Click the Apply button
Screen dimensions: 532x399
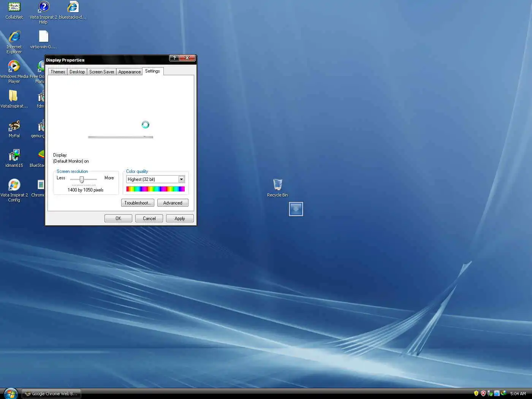click(x=180, y=218)
